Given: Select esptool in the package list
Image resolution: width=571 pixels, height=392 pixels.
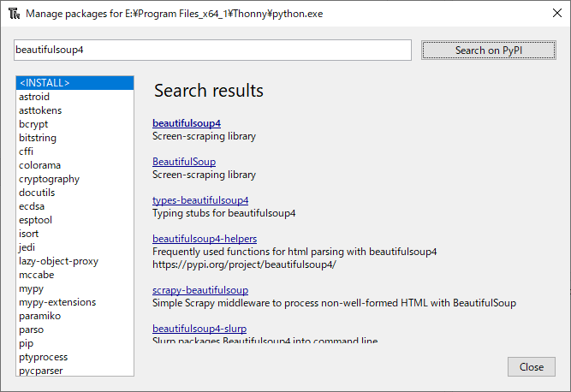Looking at the screenshot, I should point(75,220).
